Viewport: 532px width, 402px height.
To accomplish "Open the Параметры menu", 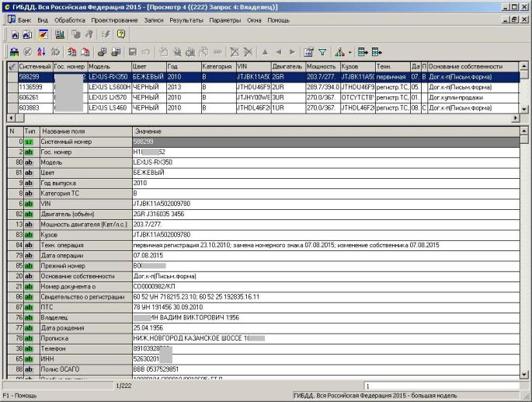I will [x=225, y=20].
